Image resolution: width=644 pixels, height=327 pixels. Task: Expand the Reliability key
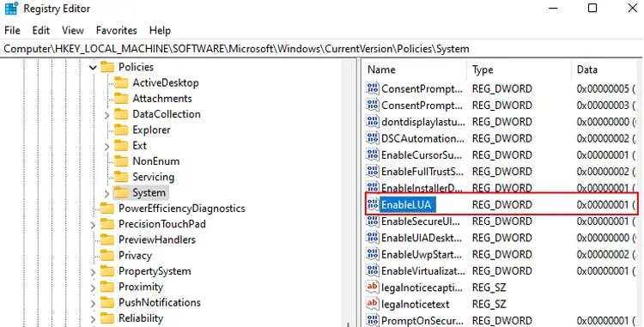[93, 318]
